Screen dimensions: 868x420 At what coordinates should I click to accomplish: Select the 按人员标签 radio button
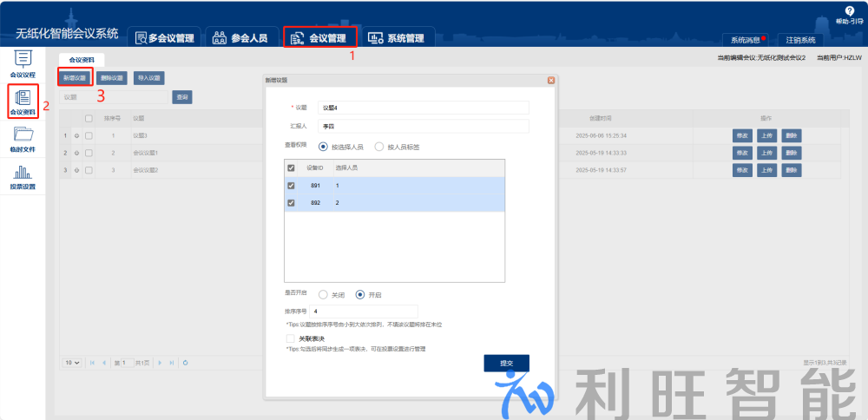point(379,147)
